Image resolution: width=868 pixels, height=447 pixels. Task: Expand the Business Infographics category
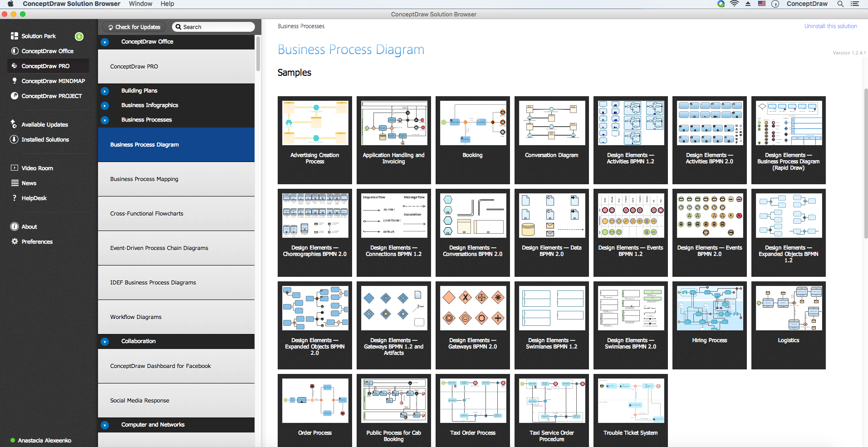tap(105, 105)
